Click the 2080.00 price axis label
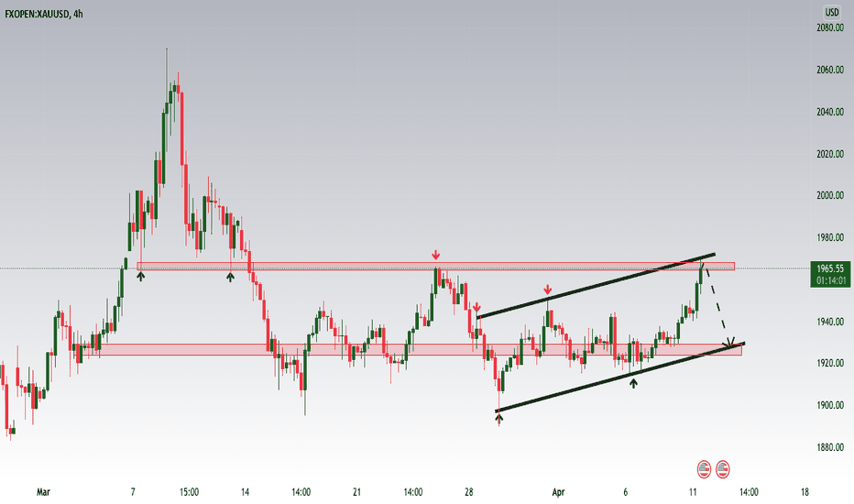 tap(830, 27)
